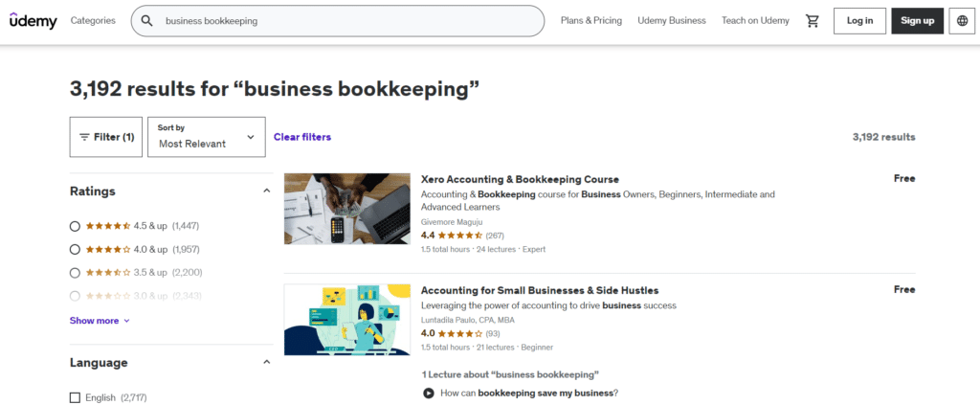Click Small Businesses course thumbnail image
Viewport: 980px width, 405px height.
coord(347,320)
